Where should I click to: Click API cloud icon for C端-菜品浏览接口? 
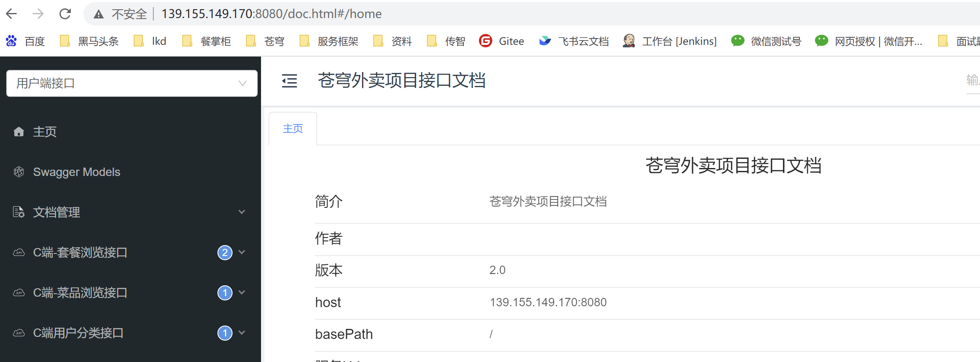pyautogui.click(x=19, y=293)
